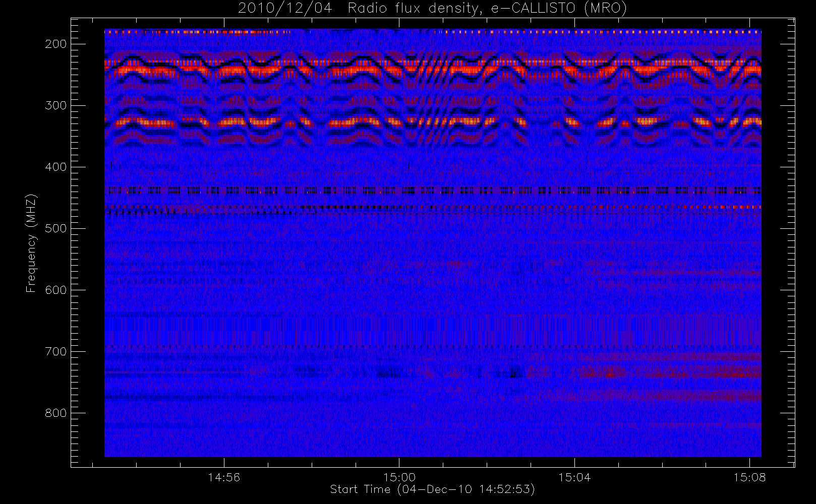The image size is (816, 504).
Task: Click the 14:56 time tick label
Action: coord(224,477)
